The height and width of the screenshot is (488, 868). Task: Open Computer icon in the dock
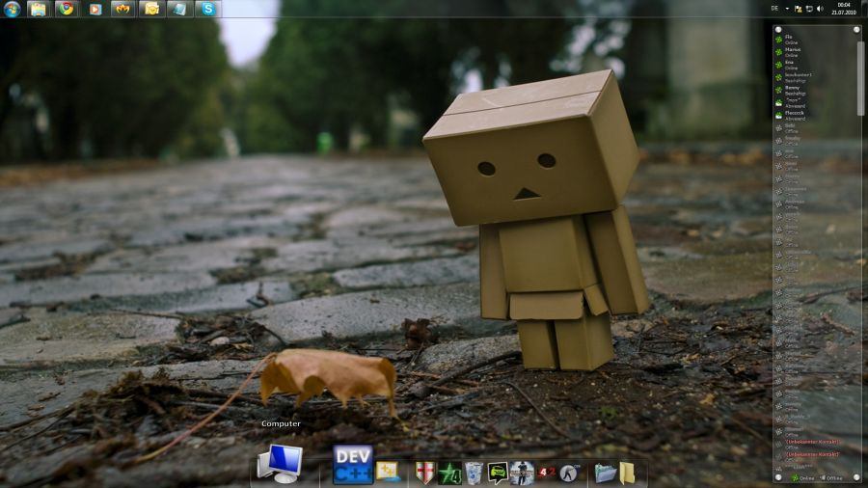click(x=280, y=464)
